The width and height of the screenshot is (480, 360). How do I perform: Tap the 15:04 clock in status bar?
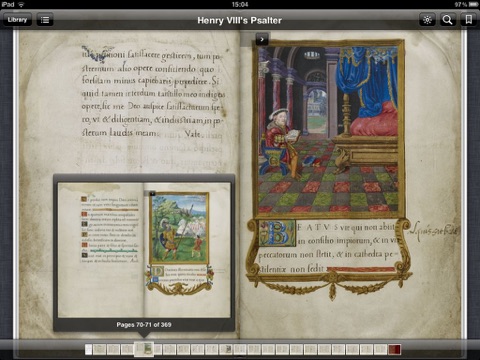coord(240,4)
